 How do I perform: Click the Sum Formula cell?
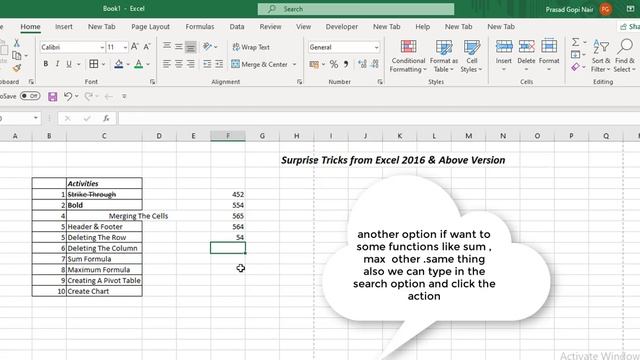click(x=104, y=259)
